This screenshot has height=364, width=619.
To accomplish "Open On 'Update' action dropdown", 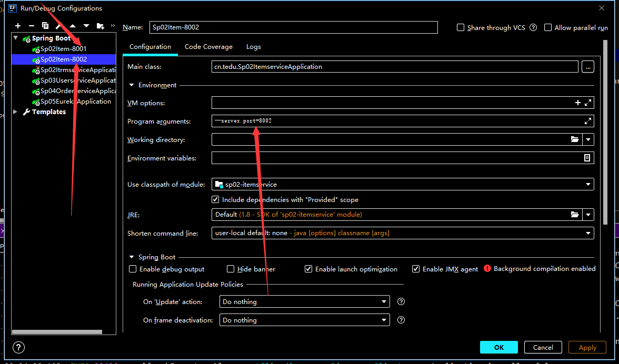I will (384, 302).
